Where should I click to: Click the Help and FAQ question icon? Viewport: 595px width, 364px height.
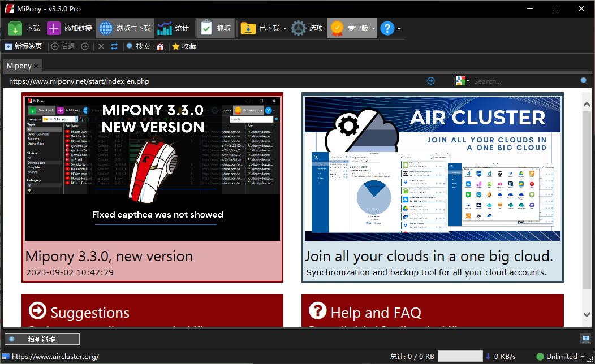pos(318,310)
